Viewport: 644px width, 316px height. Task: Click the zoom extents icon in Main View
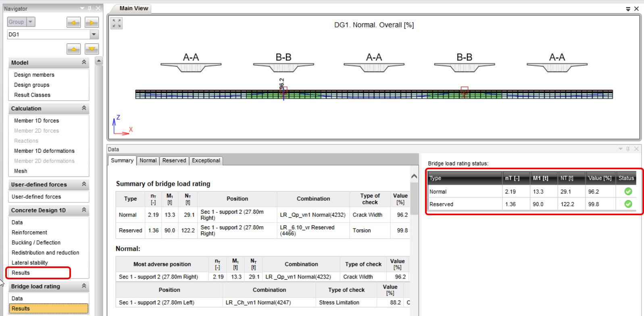117,23
